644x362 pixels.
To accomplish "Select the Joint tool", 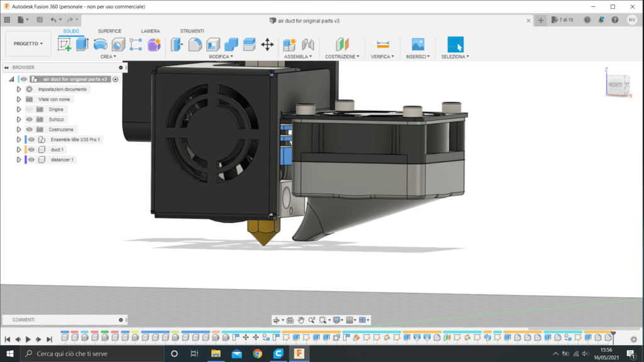I will tap(308, 45).
